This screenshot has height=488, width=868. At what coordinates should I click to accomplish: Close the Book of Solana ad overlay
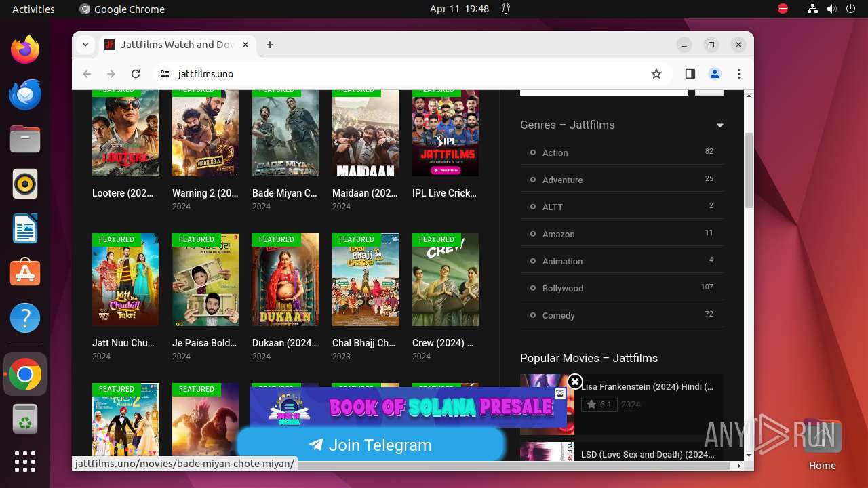575,382
